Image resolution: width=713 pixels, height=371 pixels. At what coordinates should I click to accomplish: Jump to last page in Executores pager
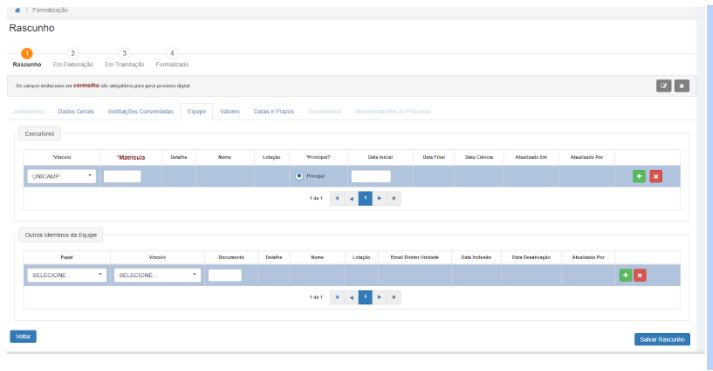(x=394, y=198)
